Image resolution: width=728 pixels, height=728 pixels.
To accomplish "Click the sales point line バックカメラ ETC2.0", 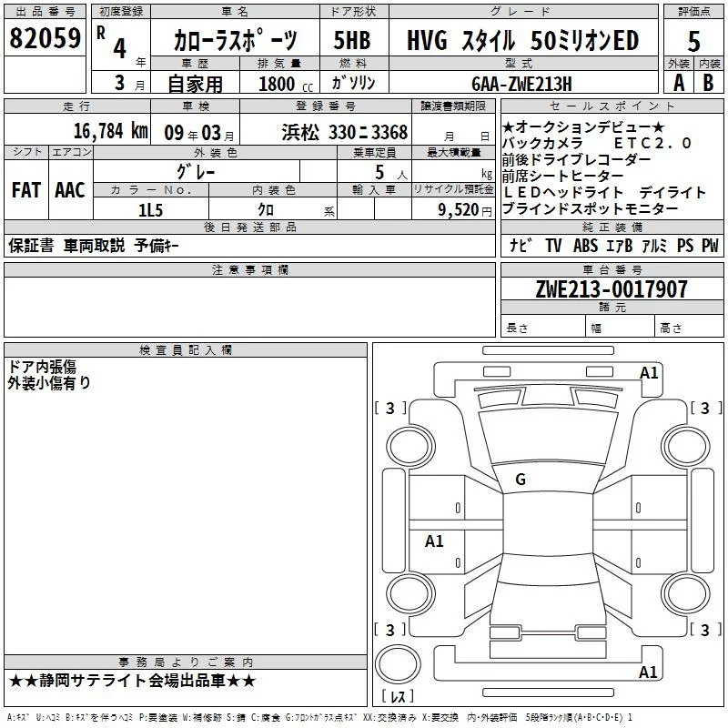I will 597,144.
